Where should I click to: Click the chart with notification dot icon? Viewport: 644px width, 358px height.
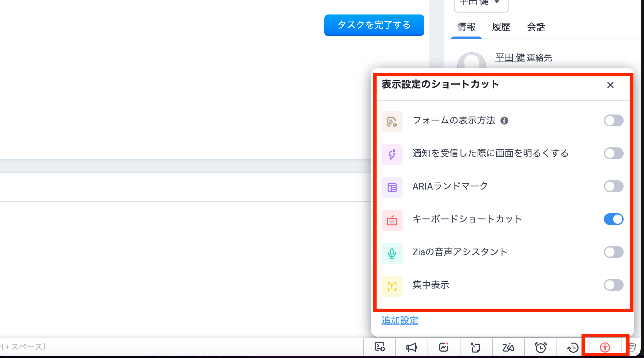[444, 347]
